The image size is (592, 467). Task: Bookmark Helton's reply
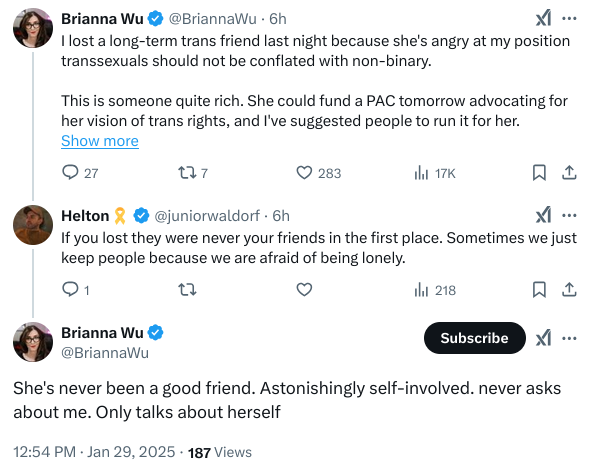[539, 290]
